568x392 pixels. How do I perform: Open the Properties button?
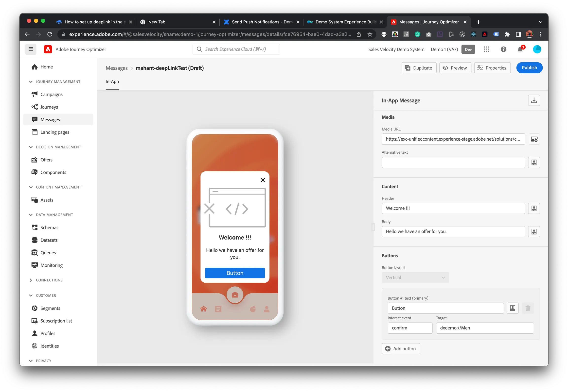492,68
